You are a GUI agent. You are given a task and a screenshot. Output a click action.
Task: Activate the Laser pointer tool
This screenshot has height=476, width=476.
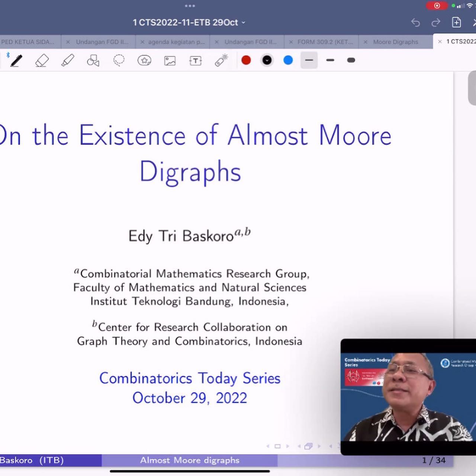(x=221, y=60)
